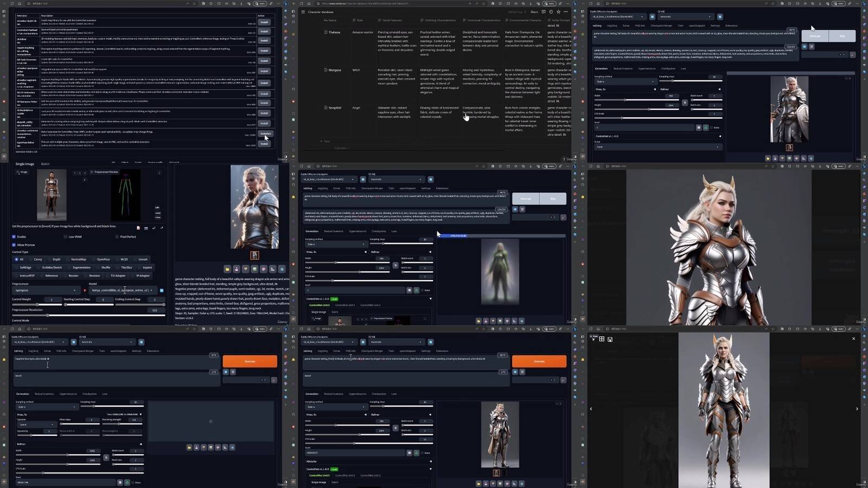The image size is (868, 488).
Task: Click Generate in the Hires. fix window
Action: [x=250, y=362]
